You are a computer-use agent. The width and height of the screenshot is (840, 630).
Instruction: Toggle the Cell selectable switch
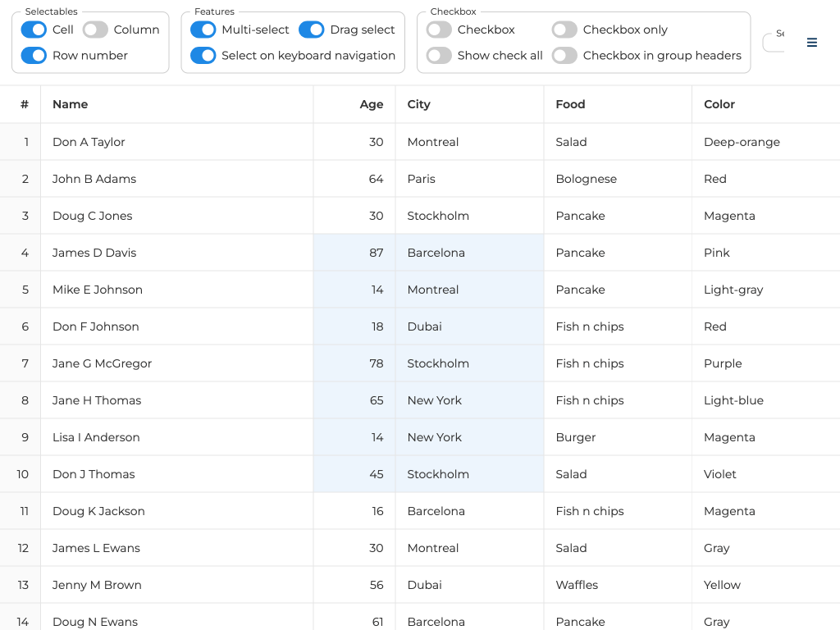[34, 30]
